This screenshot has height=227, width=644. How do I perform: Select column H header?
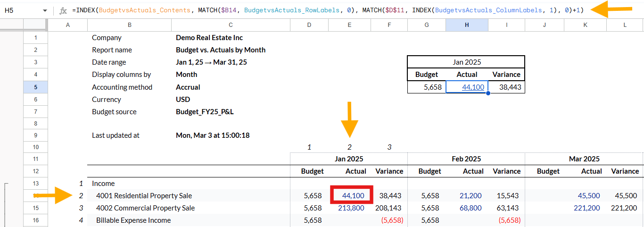[x=467, y=25]
